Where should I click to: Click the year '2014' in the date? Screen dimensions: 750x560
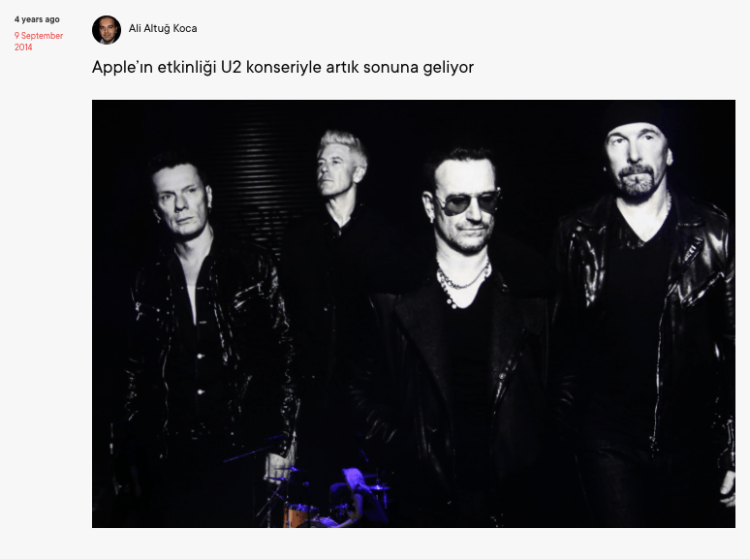[x=23, y=47]
